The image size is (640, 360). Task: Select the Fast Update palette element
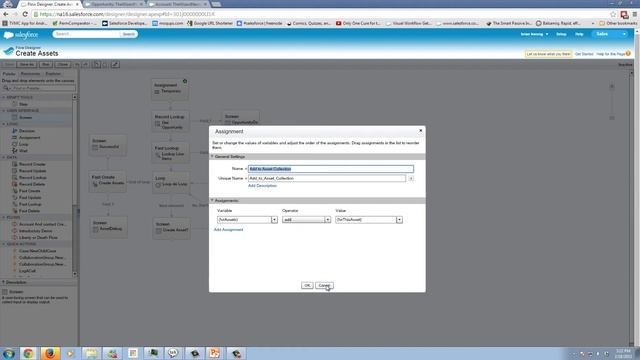click(x=30, y=198)
